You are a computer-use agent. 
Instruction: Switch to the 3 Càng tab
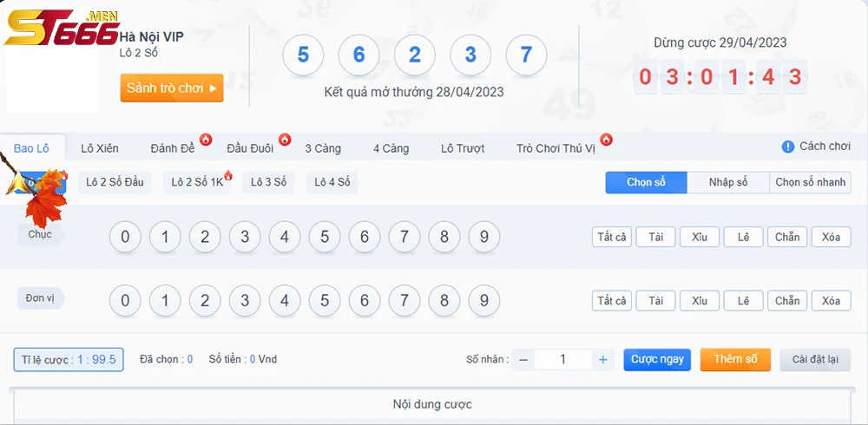(323, 148)
